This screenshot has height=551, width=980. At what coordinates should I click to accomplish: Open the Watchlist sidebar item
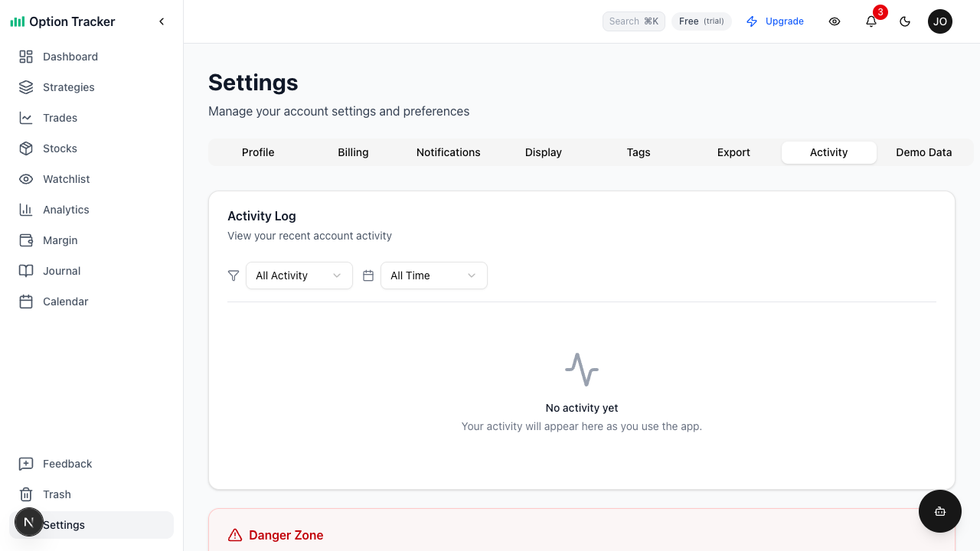(66, 179)
